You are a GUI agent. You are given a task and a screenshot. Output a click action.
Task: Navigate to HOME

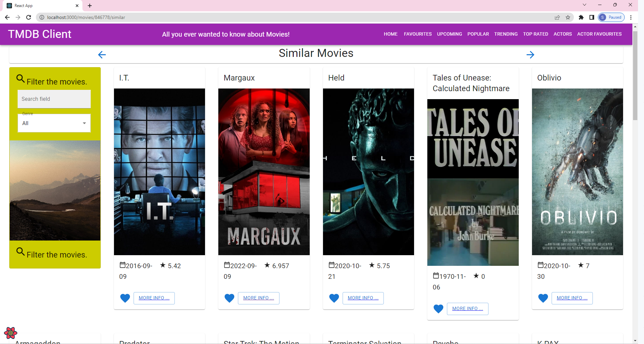coord(390,34)
